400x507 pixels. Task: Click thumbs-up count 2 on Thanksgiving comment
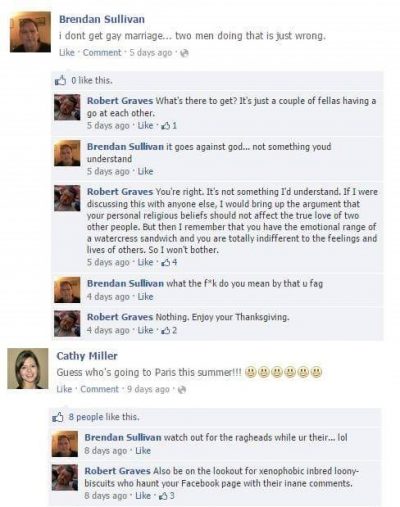[169, 330]
